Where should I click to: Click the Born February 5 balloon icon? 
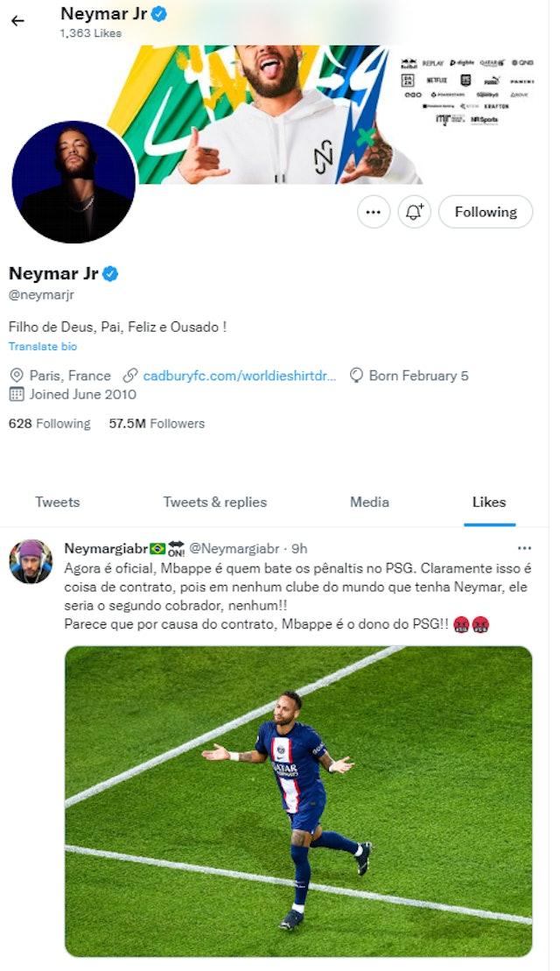tap(356, 376)
